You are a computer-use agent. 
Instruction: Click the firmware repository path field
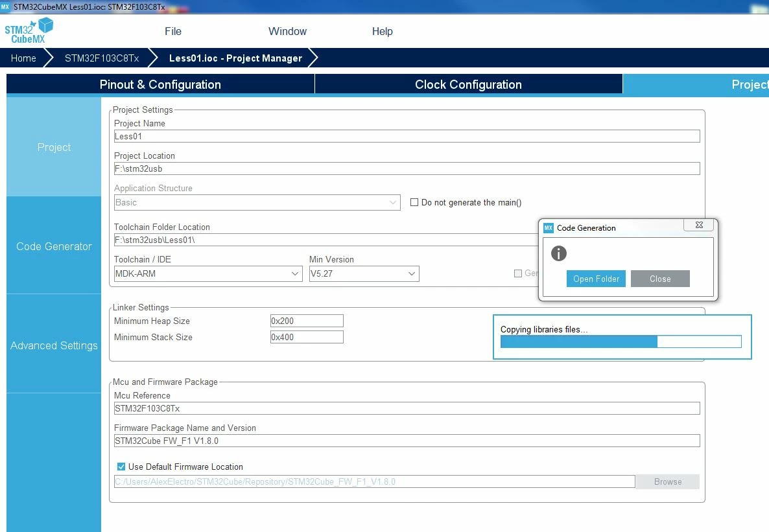(x=374, y=481)
